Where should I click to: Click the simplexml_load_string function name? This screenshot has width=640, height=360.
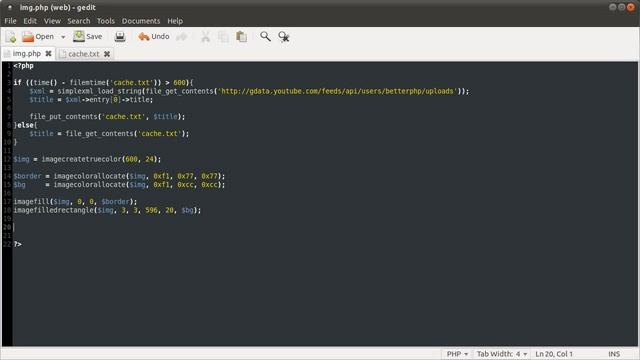(99, 91)
